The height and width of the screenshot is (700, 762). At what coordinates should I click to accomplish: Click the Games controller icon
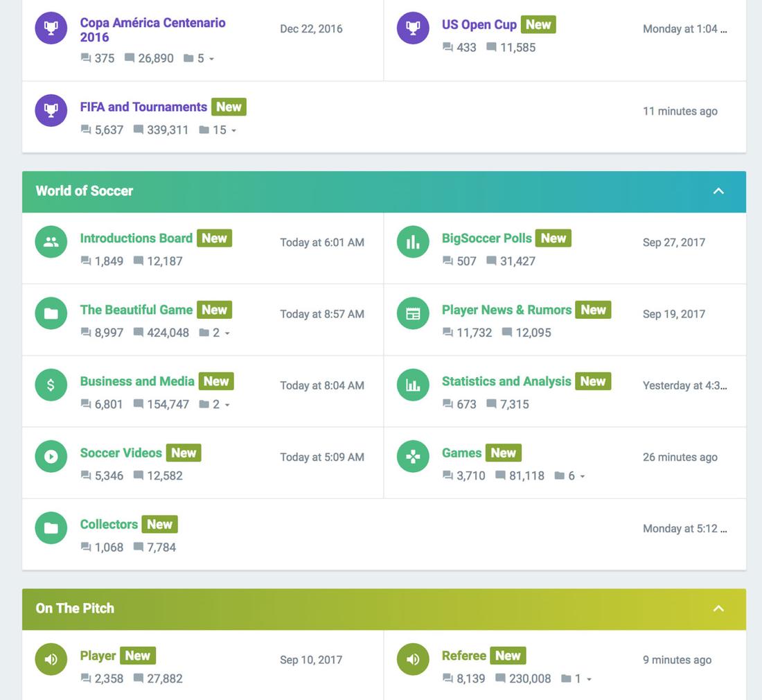(x=413, y=457)
